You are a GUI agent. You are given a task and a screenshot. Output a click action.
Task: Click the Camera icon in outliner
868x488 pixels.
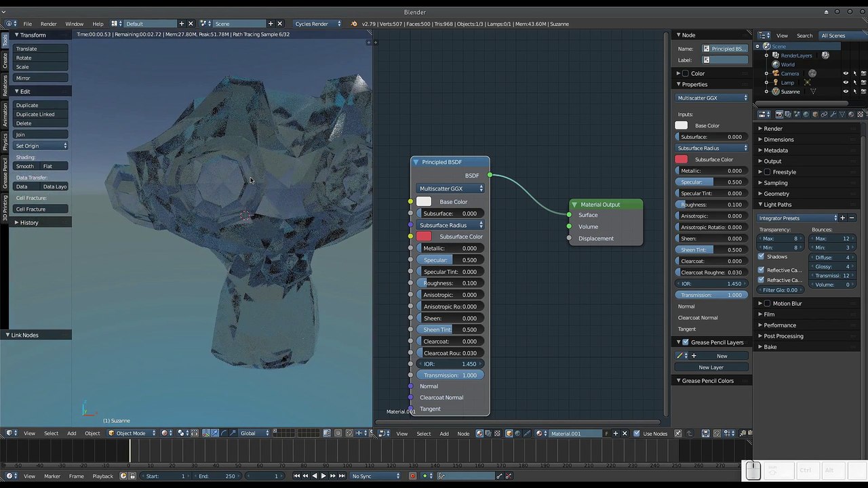coord(776,73)
